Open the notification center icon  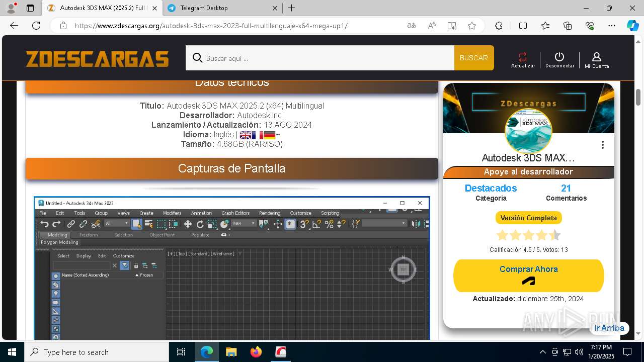627,352
